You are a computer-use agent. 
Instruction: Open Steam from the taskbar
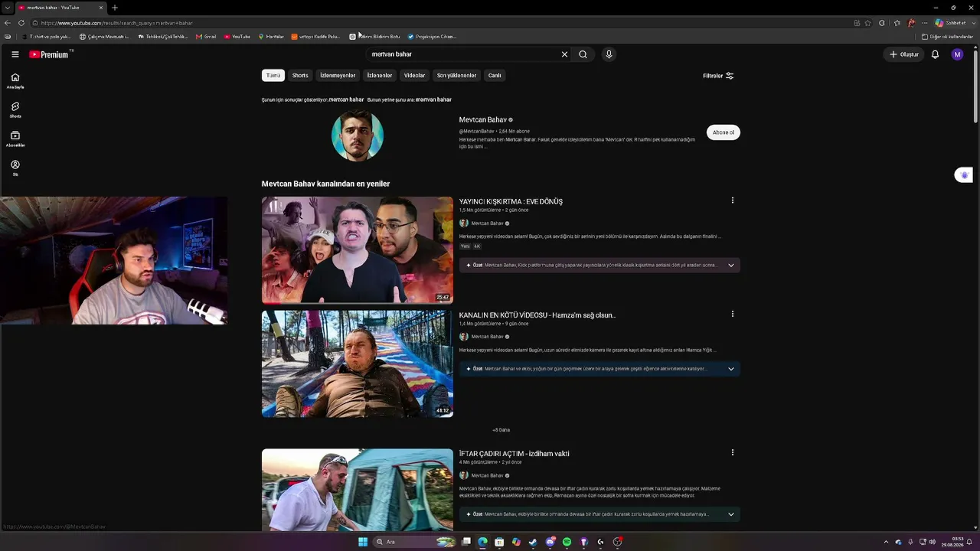click(x=533, y=542)
